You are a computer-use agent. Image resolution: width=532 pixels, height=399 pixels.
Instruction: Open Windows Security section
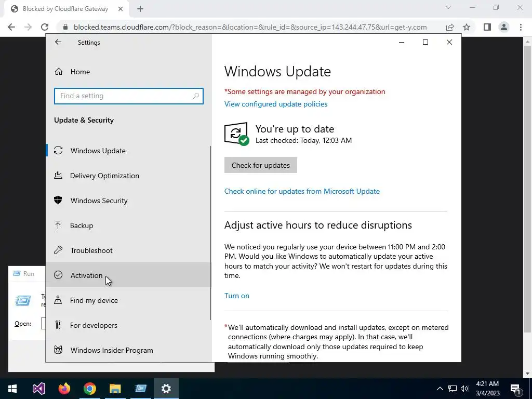point(128,201)
